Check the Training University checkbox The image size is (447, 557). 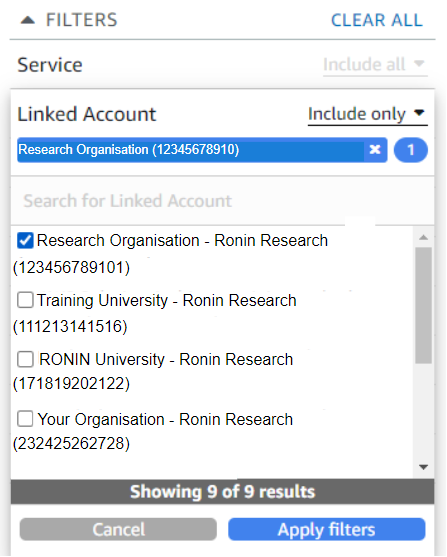point(25,300)
